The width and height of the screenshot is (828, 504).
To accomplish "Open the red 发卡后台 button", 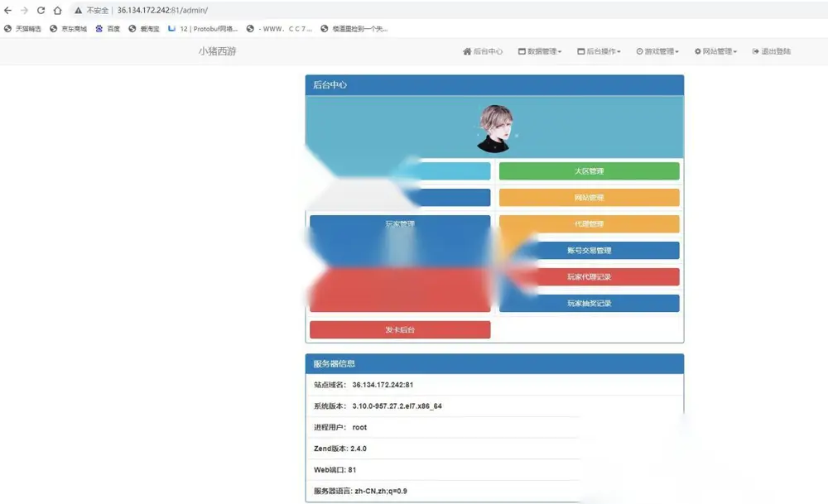I will pyautogui.click(x=400, y=329).
